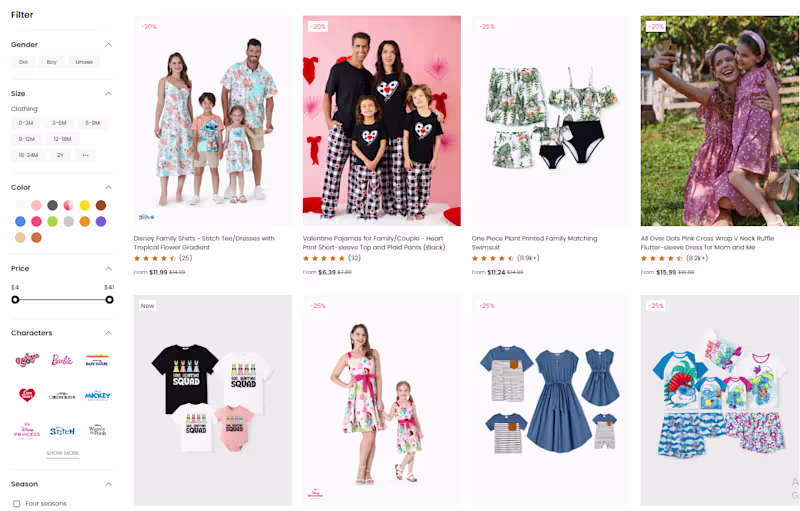800x511 pixels.
Task: Collapse the Characters filter section
Action: 109,333
